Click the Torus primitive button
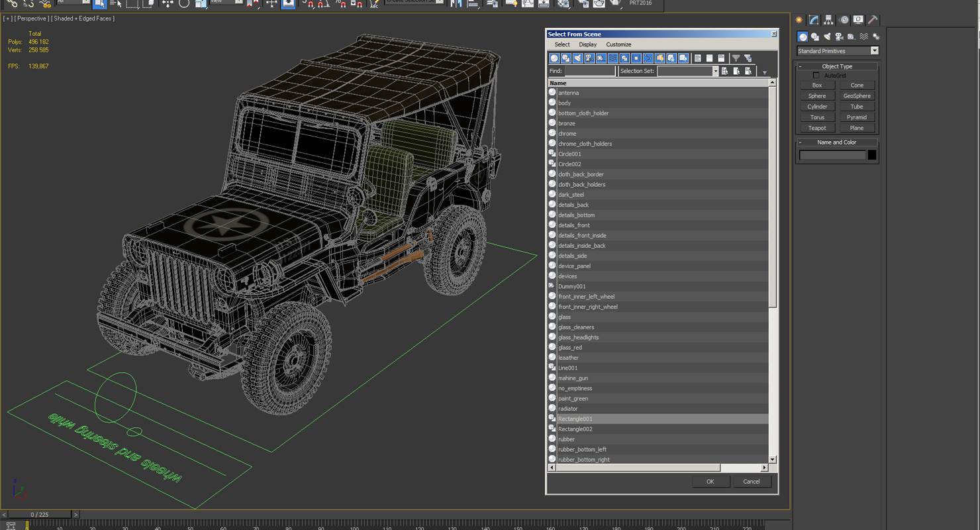 [817, 117]
